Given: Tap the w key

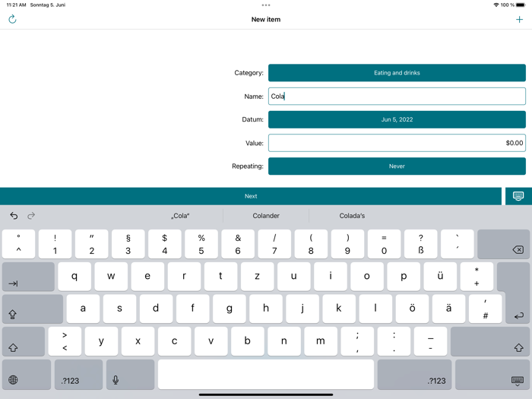Looking at the screenshot, I should point(111,277).
